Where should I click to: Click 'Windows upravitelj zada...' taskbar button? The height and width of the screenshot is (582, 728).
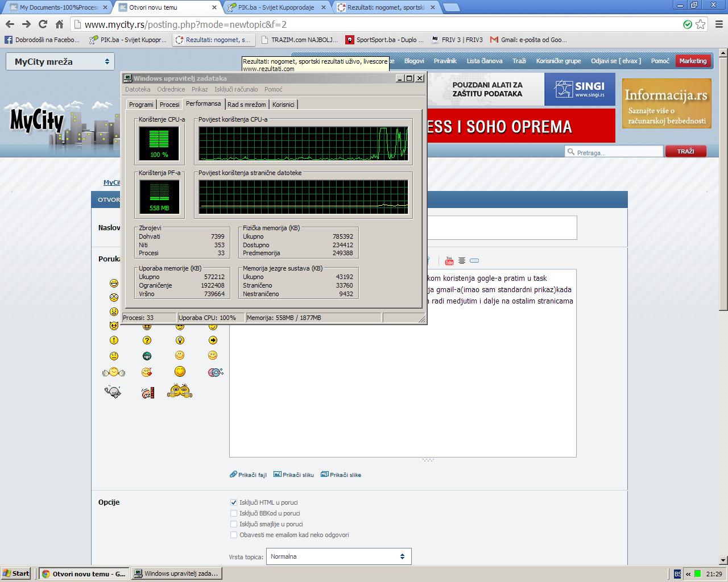[176, 573]
